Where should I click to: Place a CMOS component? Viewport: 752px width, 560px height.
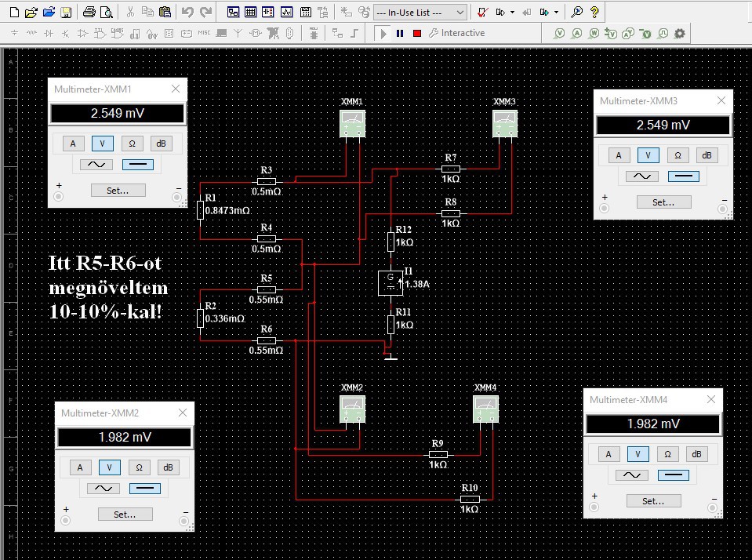pyautogui.click(x=118, y=33)
